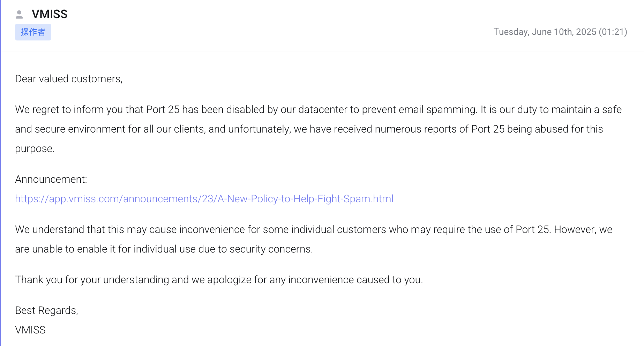Click the user avatar icon beside VMISS
Image resolution: width=644 pixels, height=346 pixels.
(x=19, y=14)
